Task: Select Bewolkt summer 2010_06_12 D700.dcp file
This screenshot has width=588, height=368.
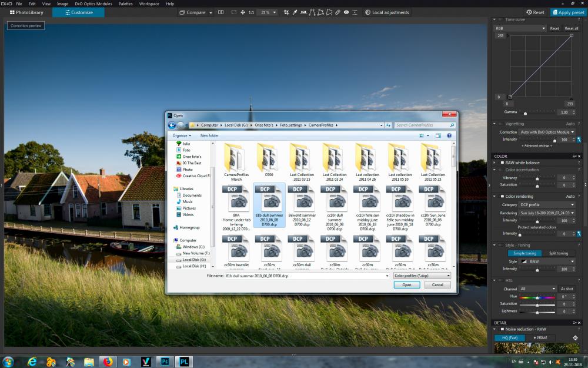Action: pos(302,205)
